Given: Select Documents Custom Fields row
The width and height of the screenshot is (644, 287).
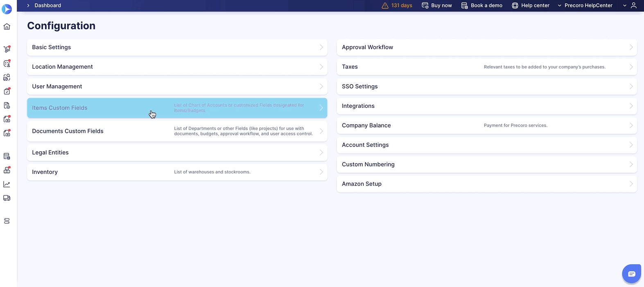Looking at the screenshot, I should coord(177,131).
